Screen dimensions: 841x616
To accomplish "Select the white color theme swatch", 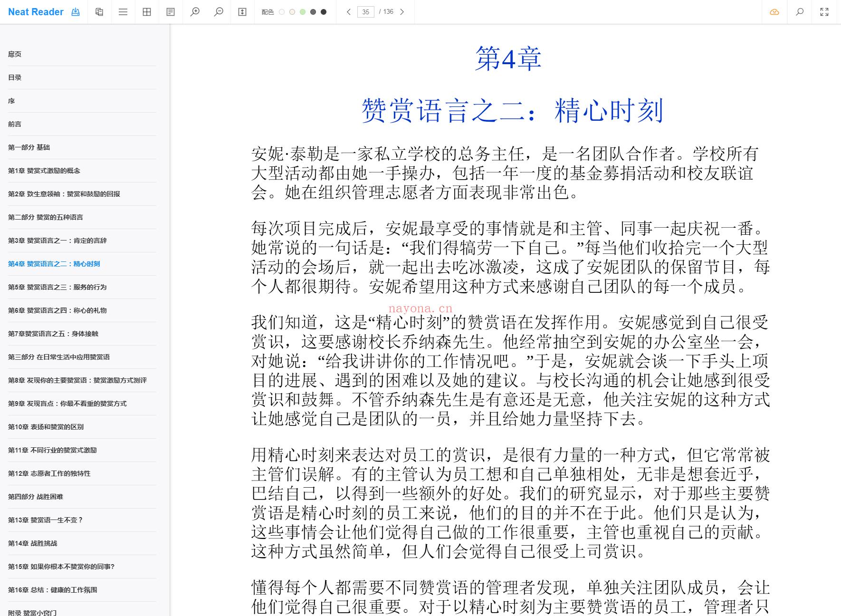I will click(x=282, y=12).
